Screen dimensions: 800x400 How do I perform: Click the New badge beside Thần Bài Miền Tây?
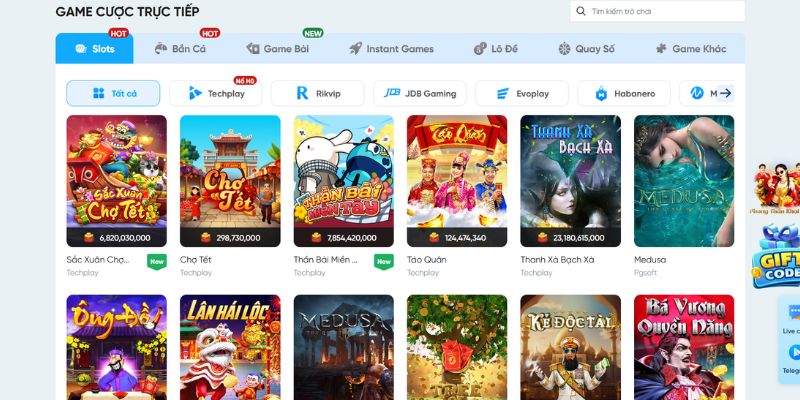(x=384, y=262)
